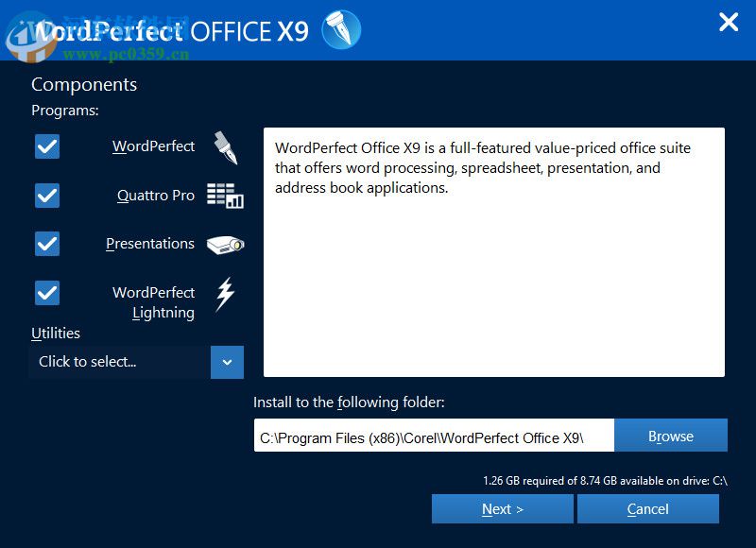Cancel the installation
756x548 pixels.
point(648,508)
